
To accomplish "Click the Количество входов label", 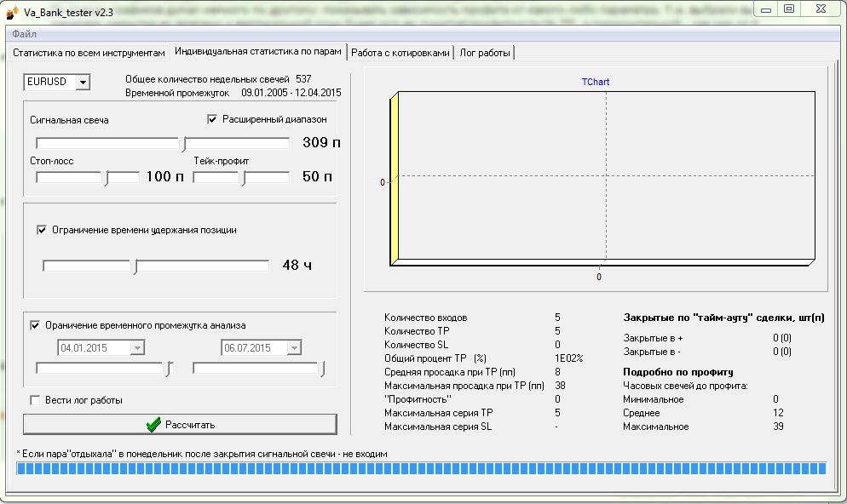I will click(x=426, y=318).
